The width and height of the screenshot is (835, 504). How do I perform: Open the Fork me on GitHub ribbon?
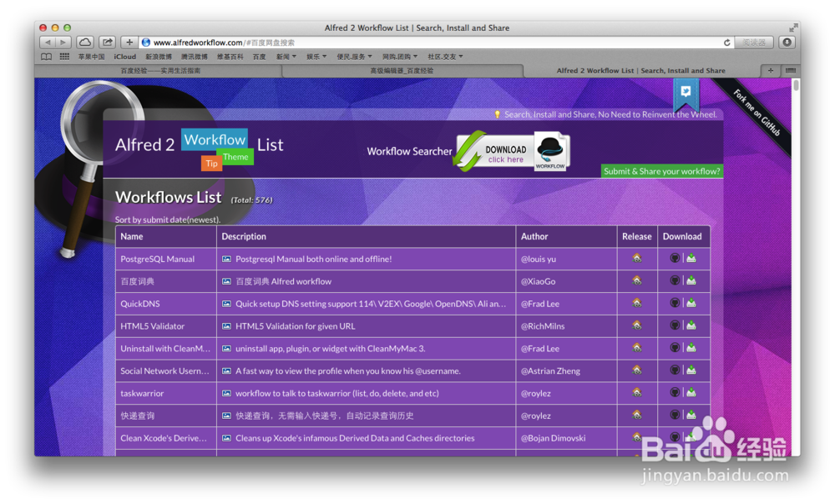[757, 113]
